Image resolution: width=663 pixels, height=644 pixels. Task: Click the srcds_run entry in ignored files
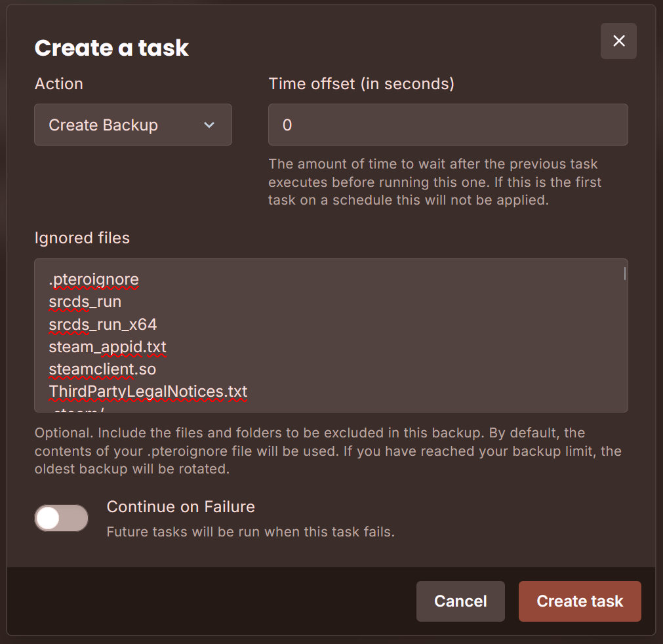click(x=85, y=302)
